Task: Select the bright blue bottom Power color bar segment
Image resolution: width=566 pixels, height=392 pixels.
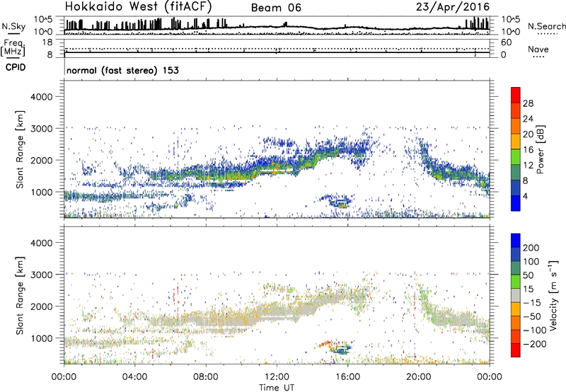Action: point(516,203)
